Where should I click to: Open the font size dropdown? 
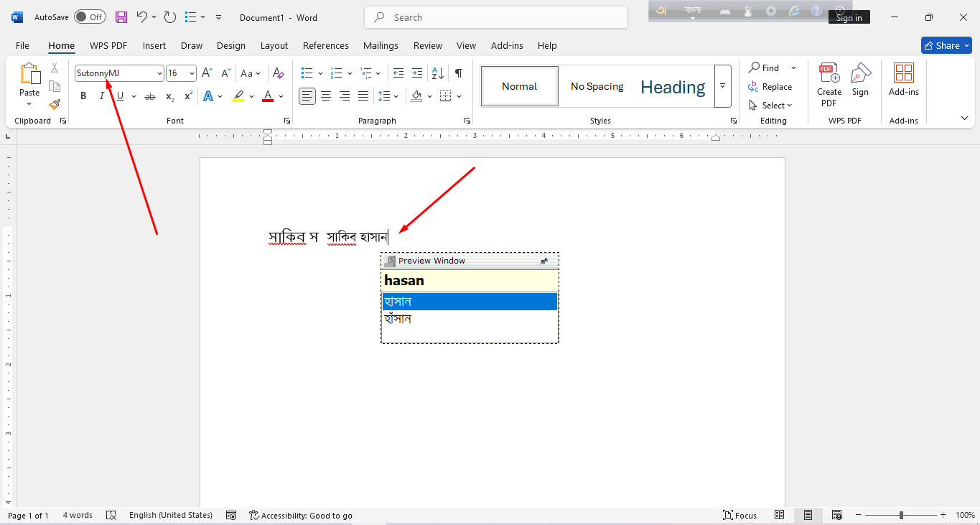[192, 73]
